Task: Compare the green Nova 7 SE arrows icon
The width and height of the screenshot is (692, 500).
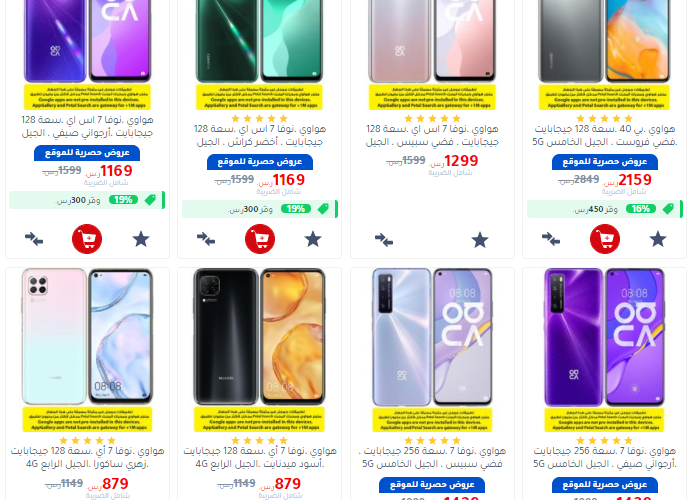Action: [x=206, y=239]
